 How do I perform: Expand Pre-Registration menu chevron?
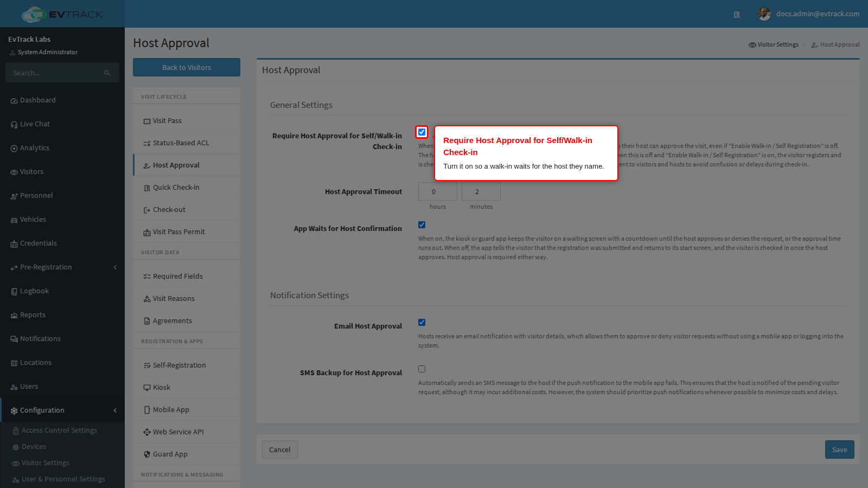click(x=115, y=267)
